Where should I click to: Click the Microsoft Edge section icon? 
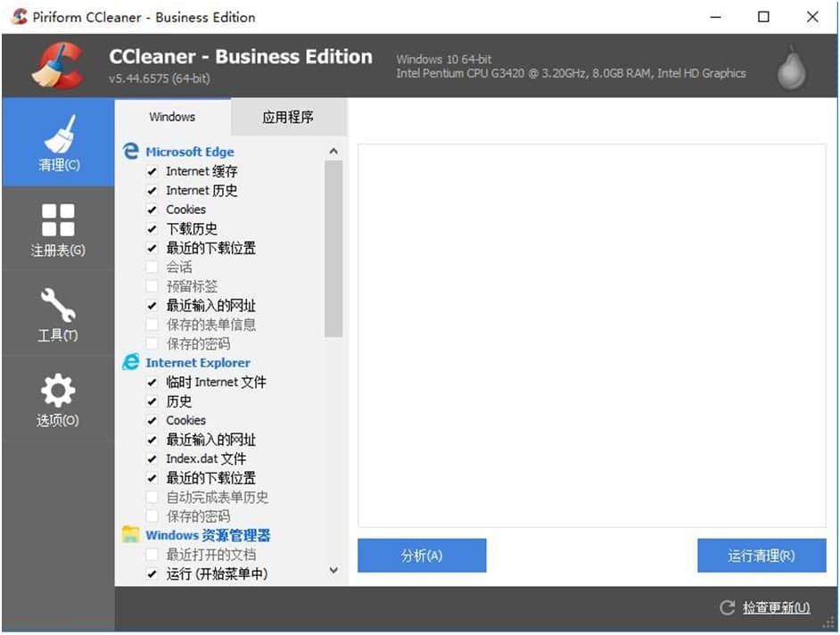coord(130,152)
